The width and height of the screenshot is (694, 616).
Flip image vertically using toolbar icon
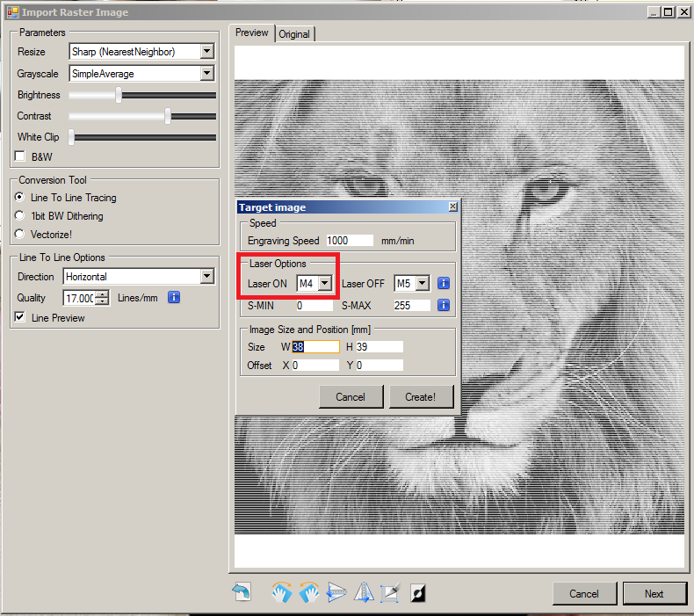point(336,592)
